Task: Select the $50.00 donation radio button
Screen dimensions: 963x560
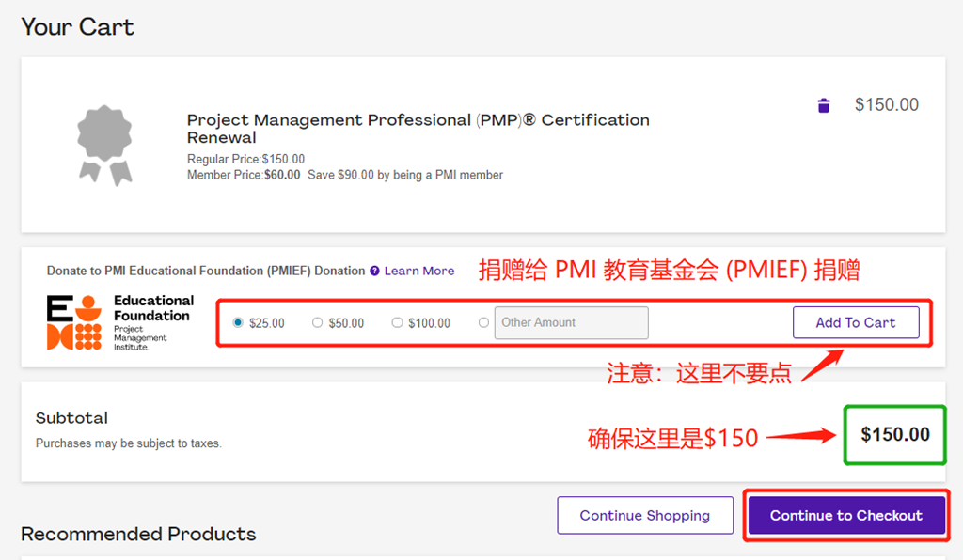Action: pos(317,322)
